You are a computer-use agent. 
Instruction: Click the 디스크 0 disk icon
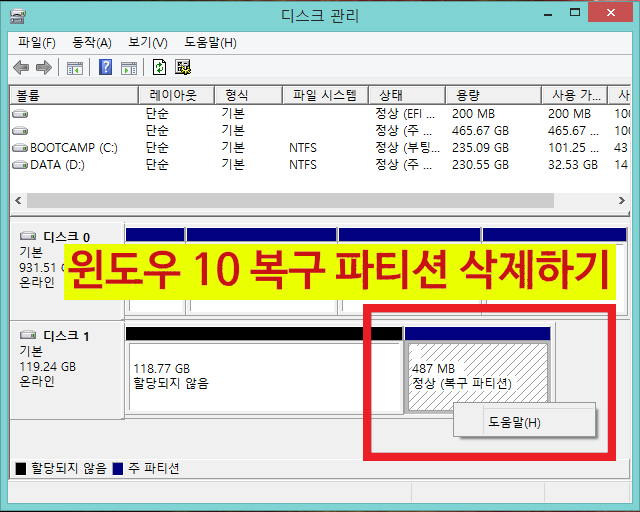pyautogui.click(x=28, y=236)
